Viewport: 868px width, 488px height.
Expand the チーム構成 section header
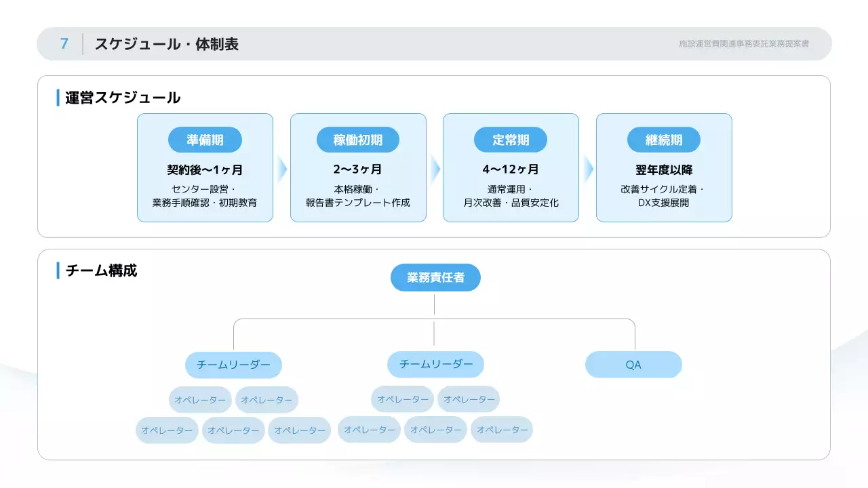[x=100, y=270]
